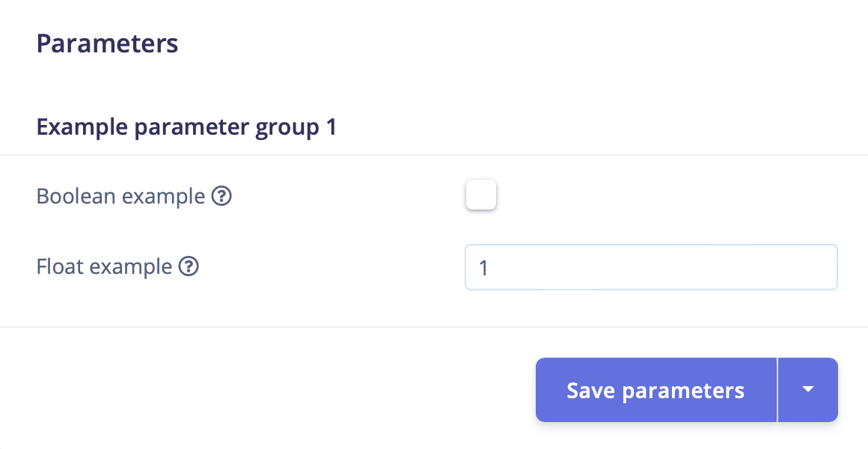868x449 pixels.
Task: Click the white caret icon next to Save parameters
Action: click(x=807, y=390)
